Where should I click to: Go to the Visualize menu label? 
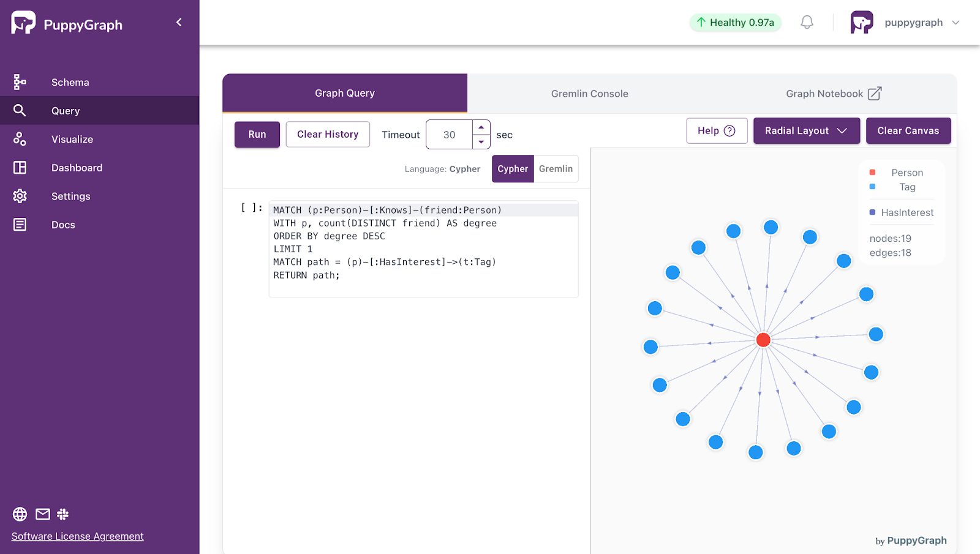[72, 139]
